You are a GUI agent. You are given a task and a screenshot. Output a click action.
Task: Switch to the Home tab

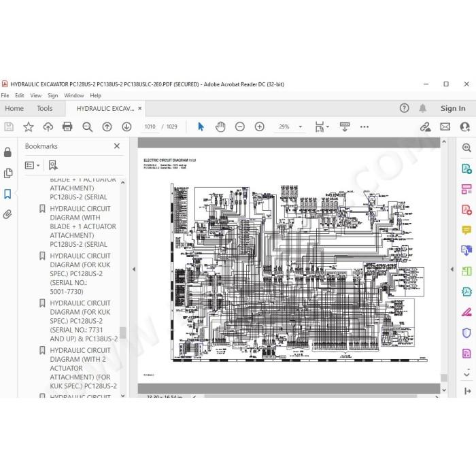tap(14, 108)
